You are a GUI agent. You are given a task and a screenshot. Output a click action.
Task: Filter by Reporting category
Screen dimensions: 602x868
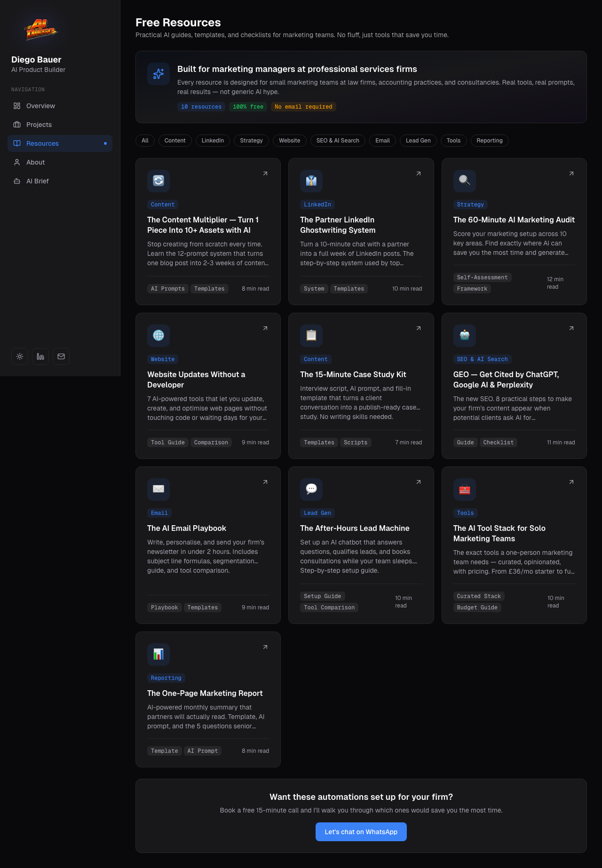489,141
